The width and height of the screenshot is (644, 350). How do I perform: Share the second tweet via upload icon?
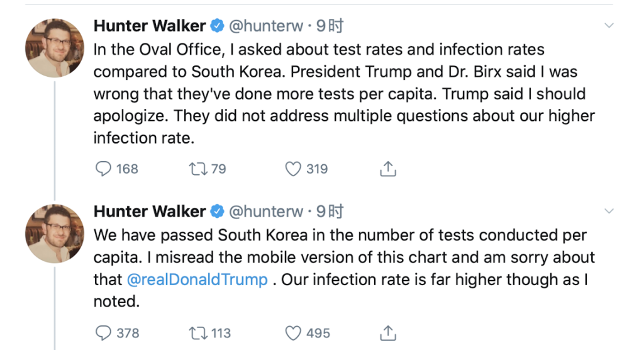pyautogui.click(x=387, y=333)
